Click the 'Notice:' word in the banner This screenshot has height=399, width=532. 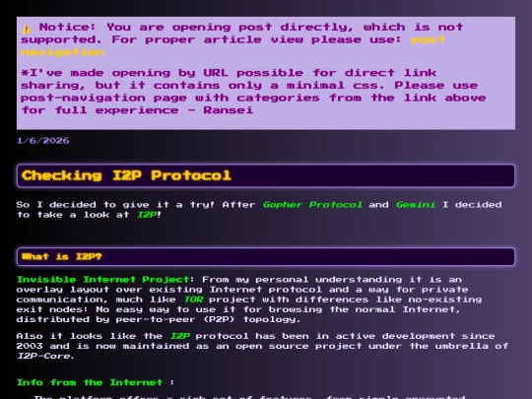[68, 28]
